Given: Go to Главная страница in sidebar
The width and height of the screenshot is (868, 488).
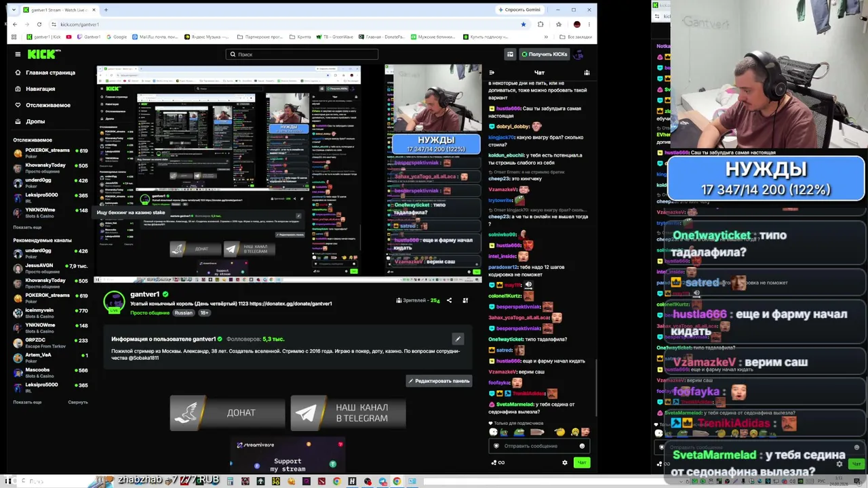Looking at the screenshot, I should coord(45,73).
